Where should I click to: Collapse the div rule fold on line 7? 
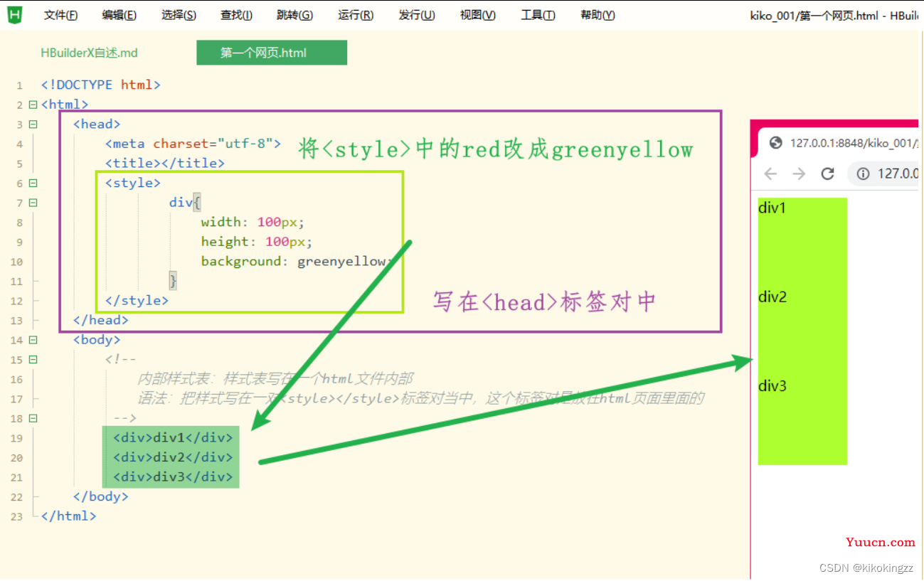pos(33,203)
